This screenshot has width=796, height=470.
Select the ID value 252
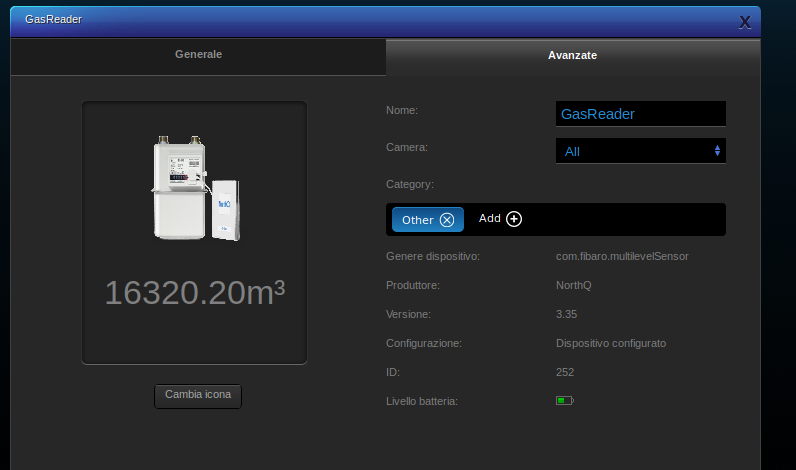tap(565, 372)
